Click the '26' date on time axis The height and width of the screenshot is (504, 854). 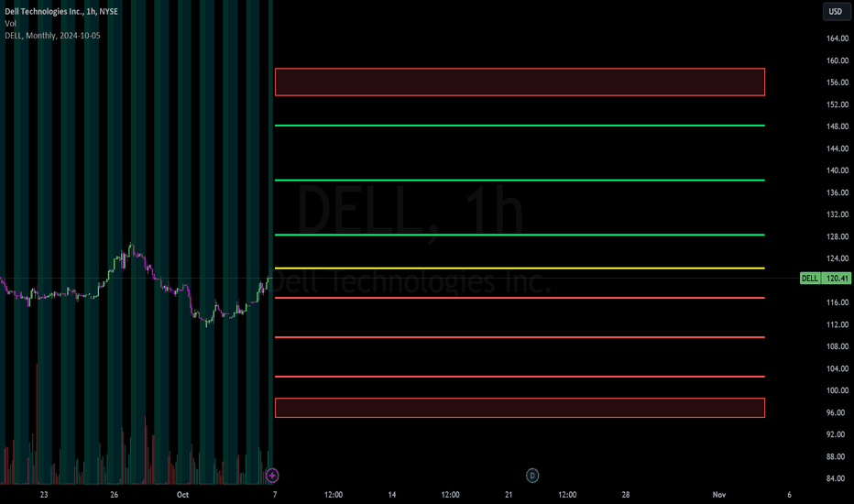pos(114,495)
